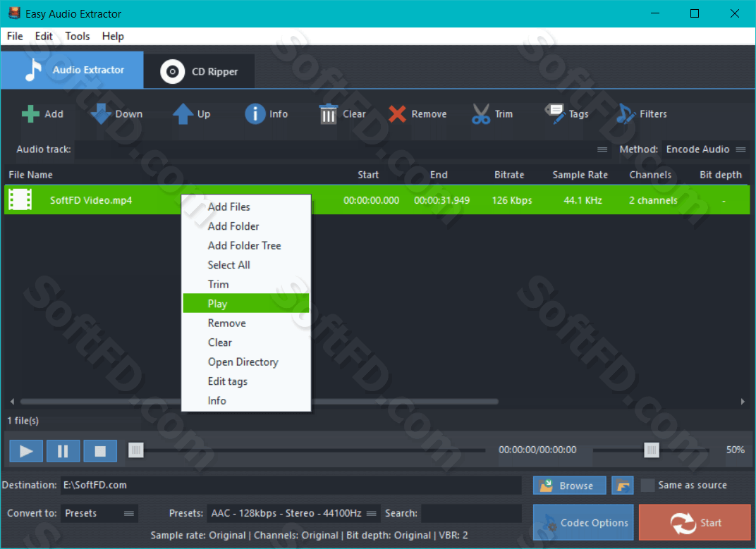Click the Start conversion button
756x549 pixels.
click(x=695, y=522)
